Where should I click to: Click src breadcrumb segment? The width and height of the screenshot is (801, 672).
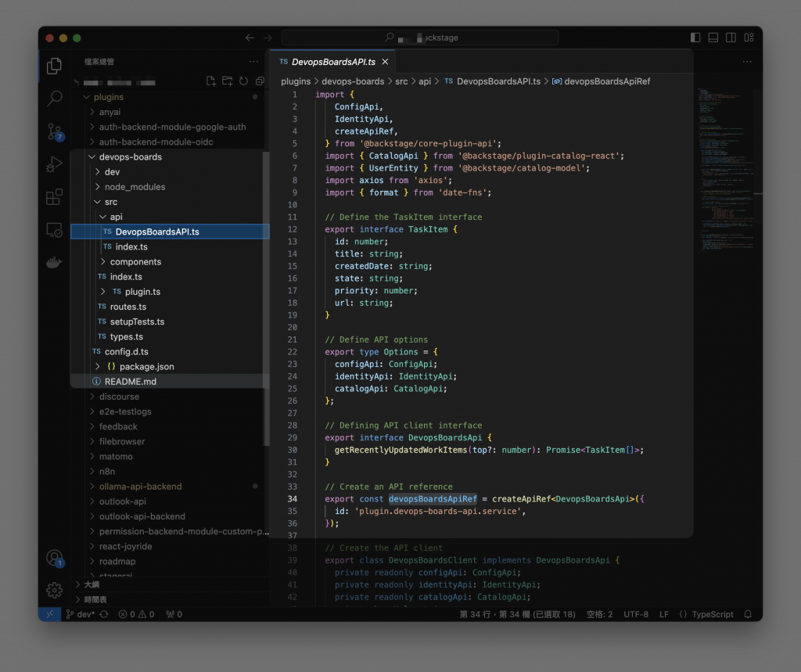click(x=401, y=81)
